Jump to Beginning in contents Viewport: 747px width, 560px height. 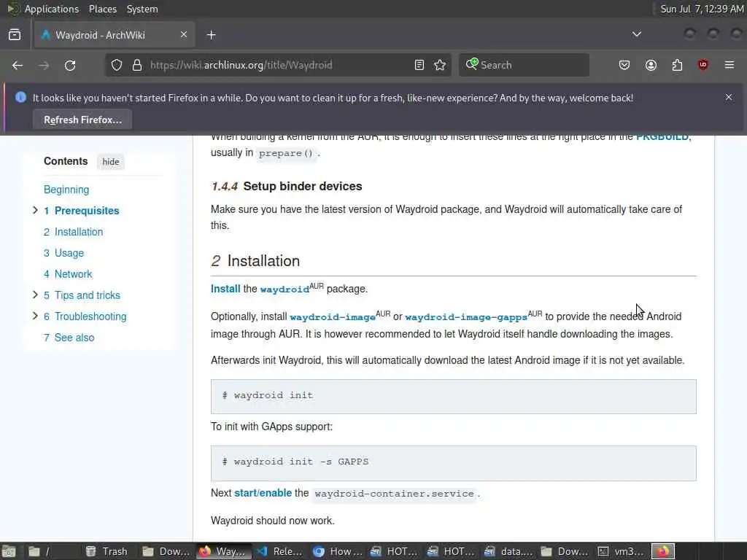click(x=66, y=190)
